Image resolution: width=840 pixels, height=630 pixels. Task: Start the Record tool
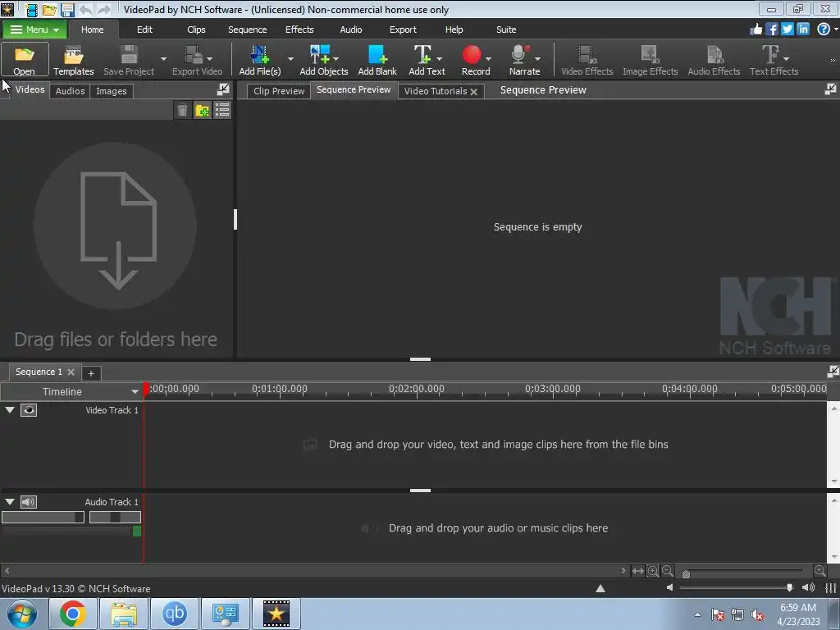(x=476, y=60)
